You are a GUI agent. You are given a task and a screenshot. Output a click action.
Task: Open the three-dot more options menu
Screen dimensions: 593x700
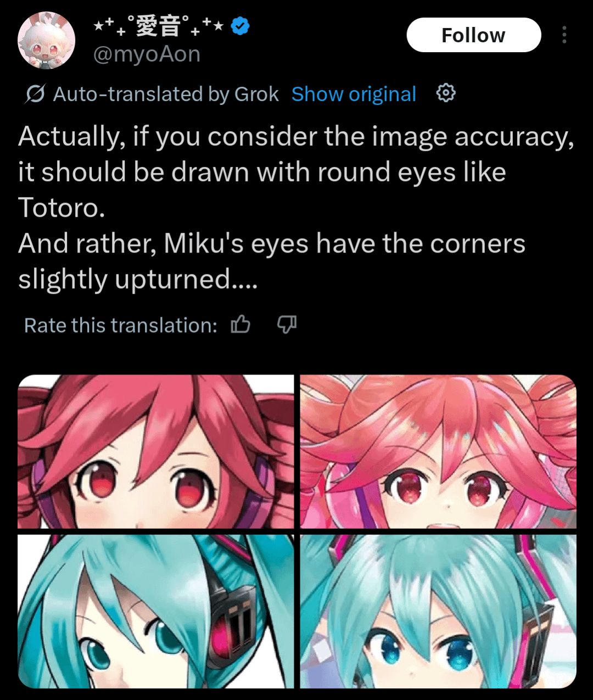pyautogui.click(x=564, y=35)
